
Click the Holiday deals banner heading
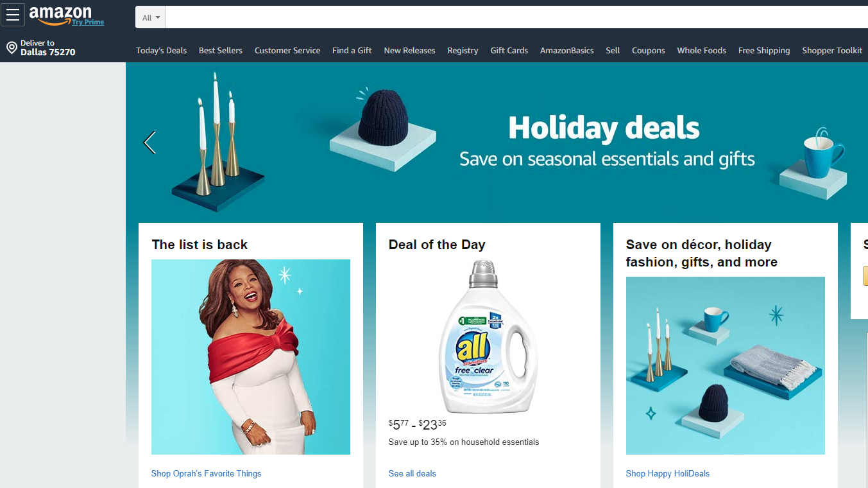(604, 128)
